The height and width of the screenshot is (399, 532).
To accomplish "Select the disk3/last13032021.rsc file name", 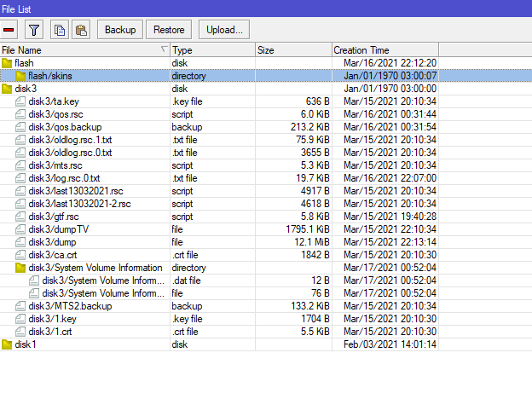I will coord(76,191).
